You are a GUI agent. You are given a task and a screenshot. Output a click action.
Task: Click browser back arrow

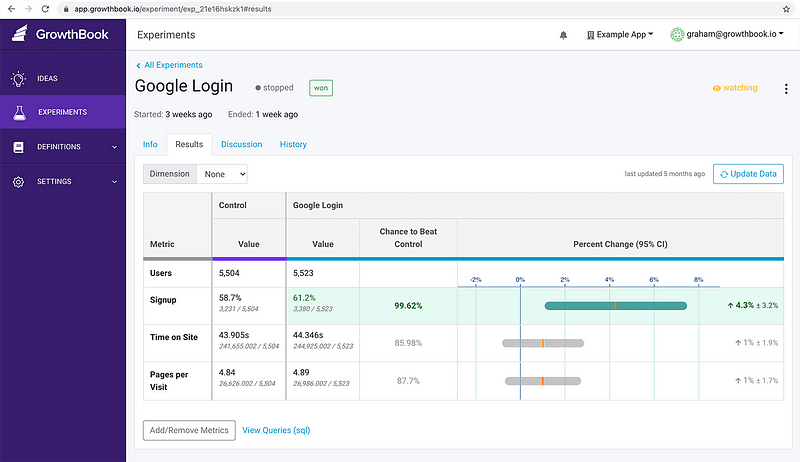click(11, 9)
